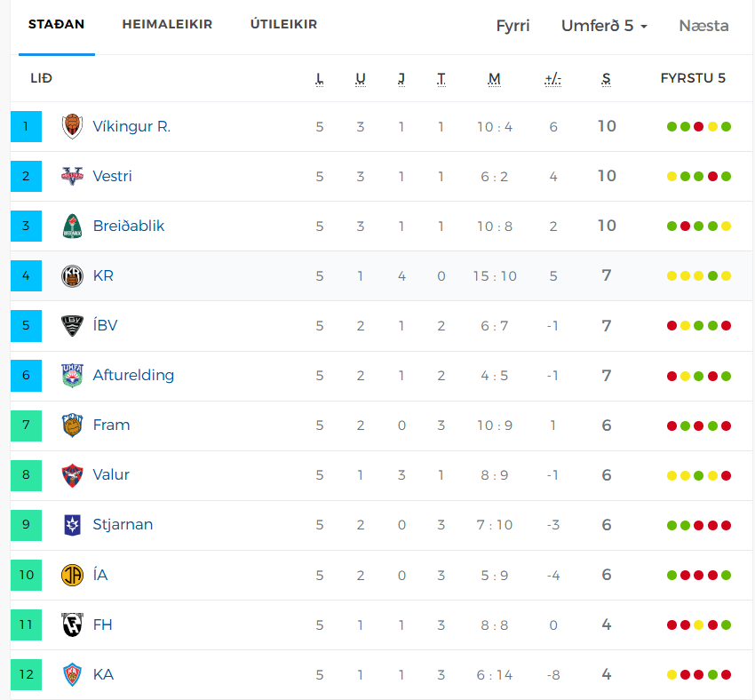The height and width of the screenshot is (700, 755).
Task: Select the Staðan tab
Action: (56, 24)
